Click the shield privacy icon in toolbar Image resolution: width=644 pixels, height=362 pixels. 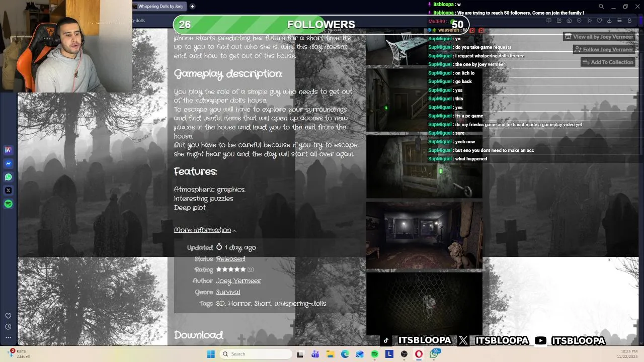tap(579, 21)
